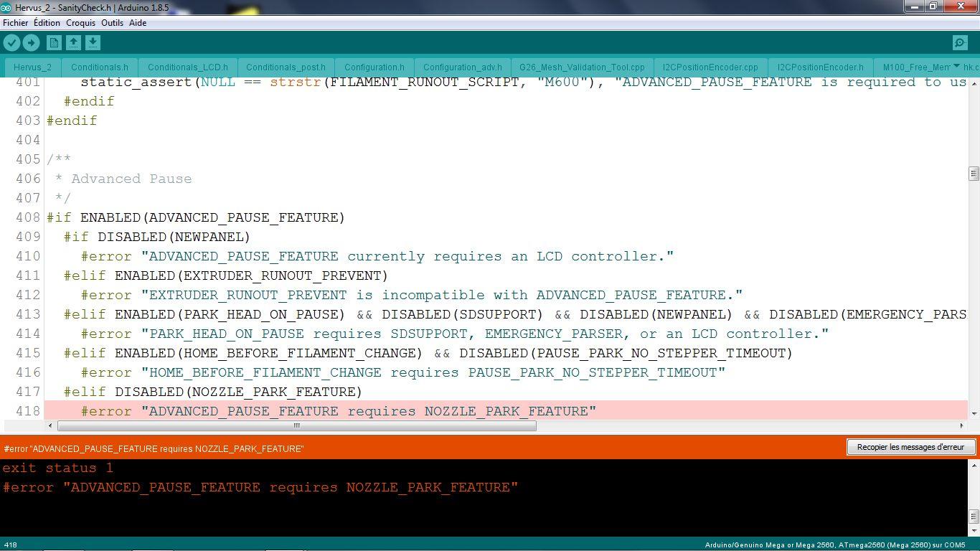Switch to the Conditionals_post.h tab
The height and width of the screenshot is (551, 980).
[x=286, y=67]
